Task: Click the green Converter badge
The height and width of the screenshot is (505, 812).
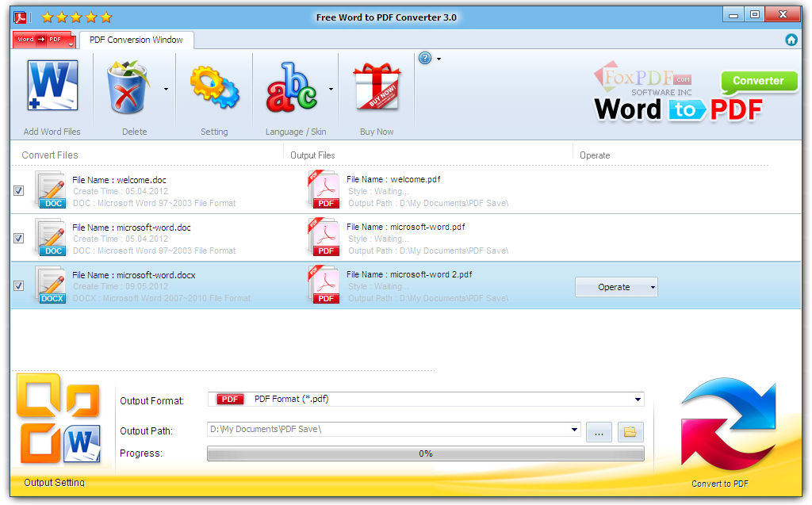Action: pos(759,82)
